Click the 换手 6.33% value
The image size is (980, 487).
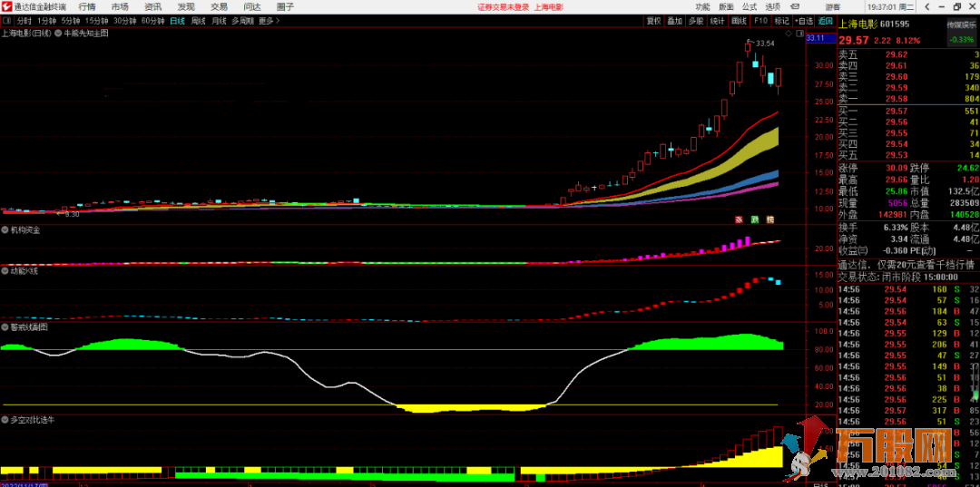897,228
